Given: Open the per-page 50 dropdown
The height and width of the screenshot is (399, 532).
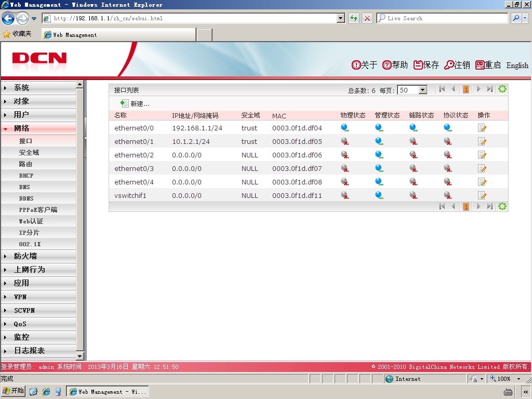Looking at the screenshot, I should click(x=422, y=90).
